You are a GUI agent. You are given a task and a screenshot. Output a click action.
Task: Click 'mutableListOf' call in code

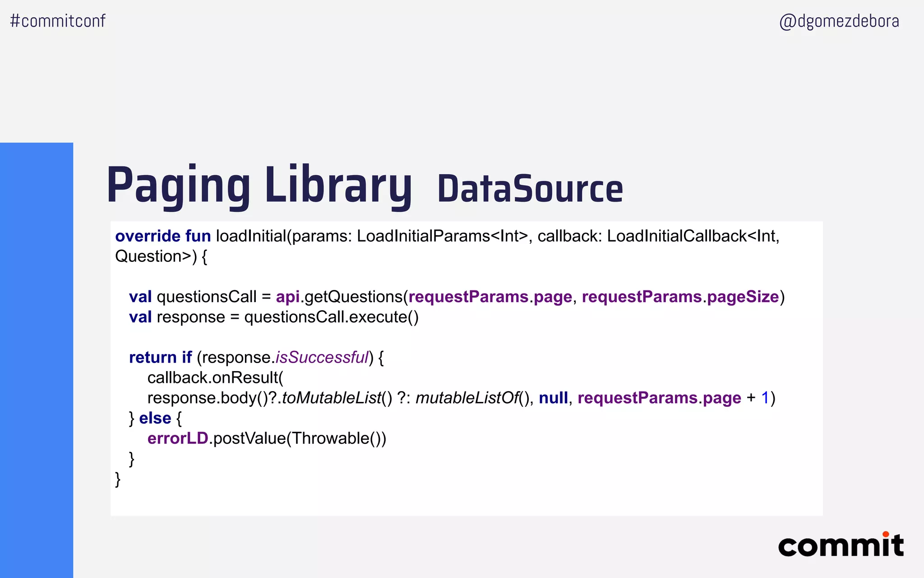tap(467, 398)
